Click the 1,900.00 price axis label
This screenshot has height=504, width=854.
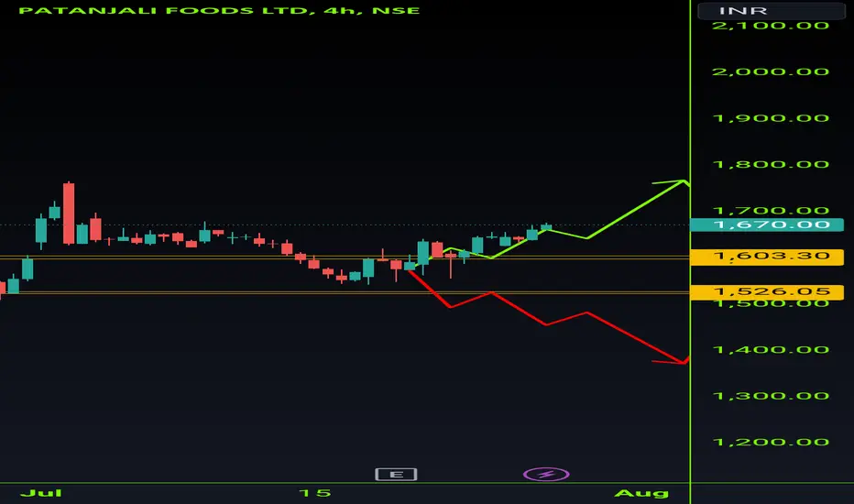click(x=771, y=118)
